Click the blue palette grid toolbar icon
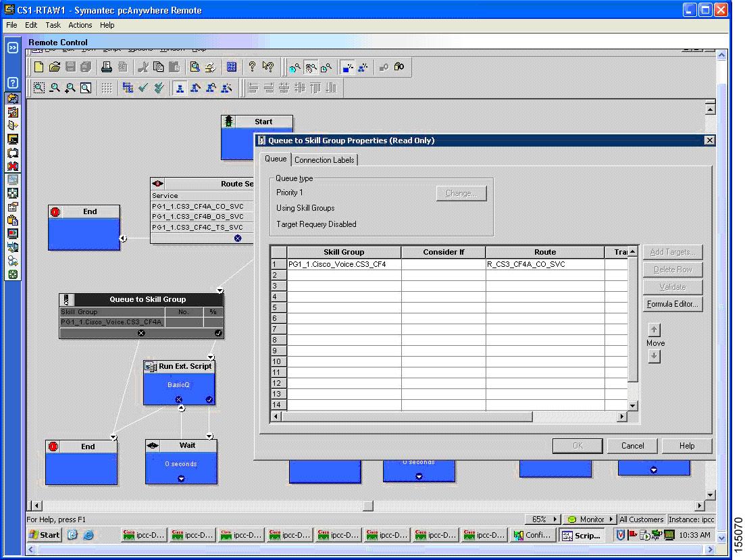The image size is (745, 560). tap(232, 67)
